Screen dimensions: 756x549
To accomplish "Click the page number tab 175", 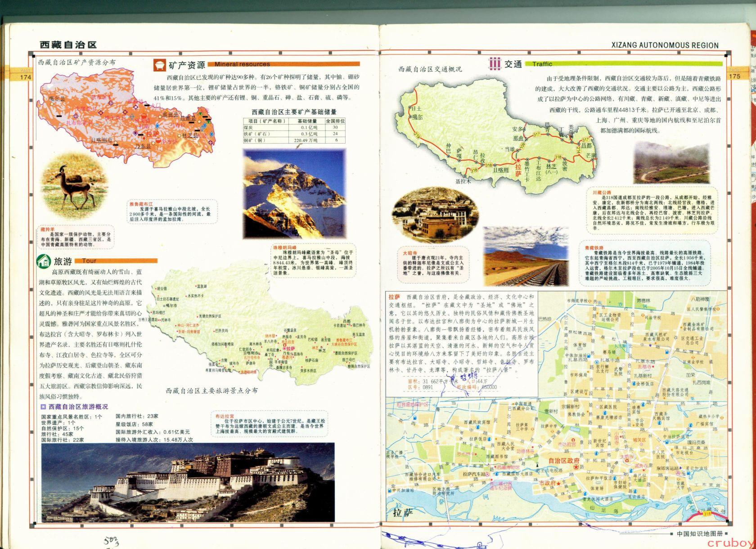I will point(734,76).
